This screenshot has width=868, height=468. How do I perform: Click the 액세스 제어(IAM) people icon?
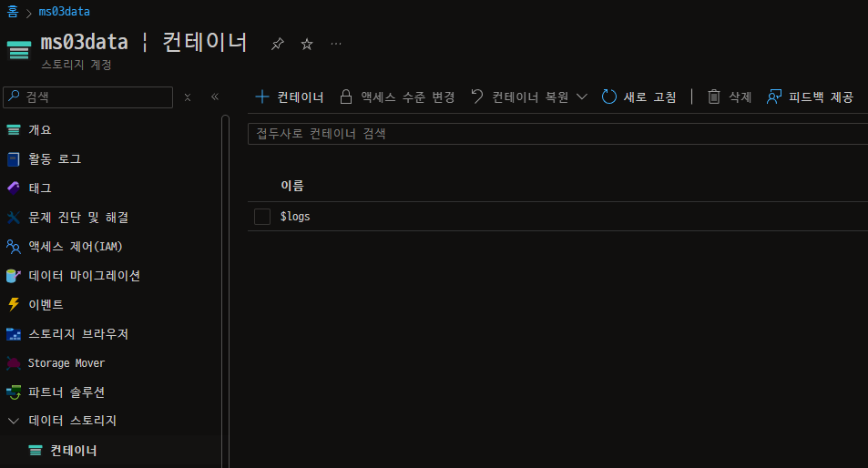[x=14, y=247]
